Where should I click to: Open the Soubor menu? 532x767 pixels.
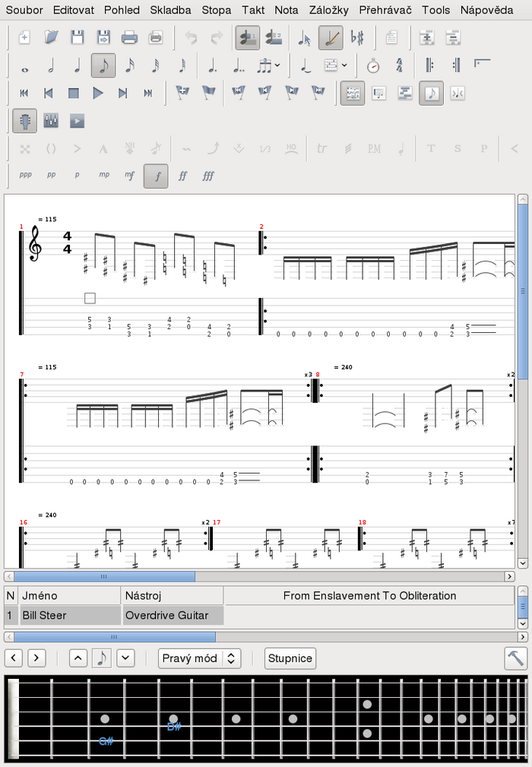click(x=24, y=10)
